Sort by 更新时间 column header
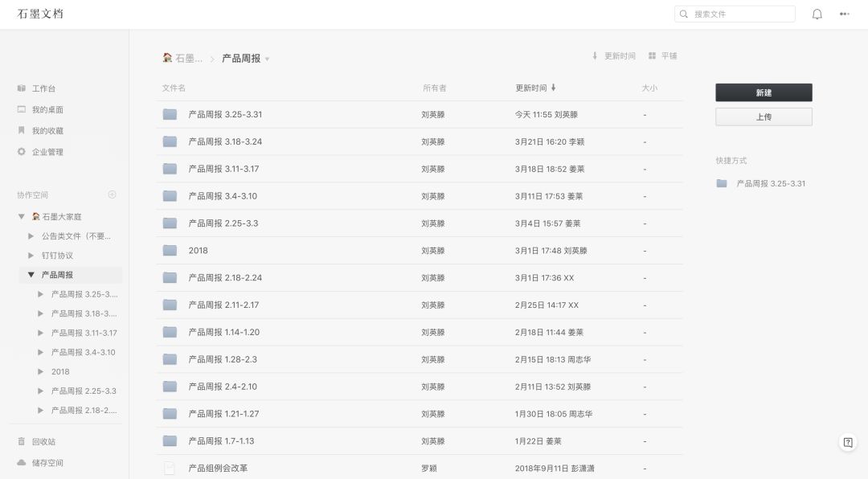The height and width of the screenshot is (479, 868). (535, 88)
